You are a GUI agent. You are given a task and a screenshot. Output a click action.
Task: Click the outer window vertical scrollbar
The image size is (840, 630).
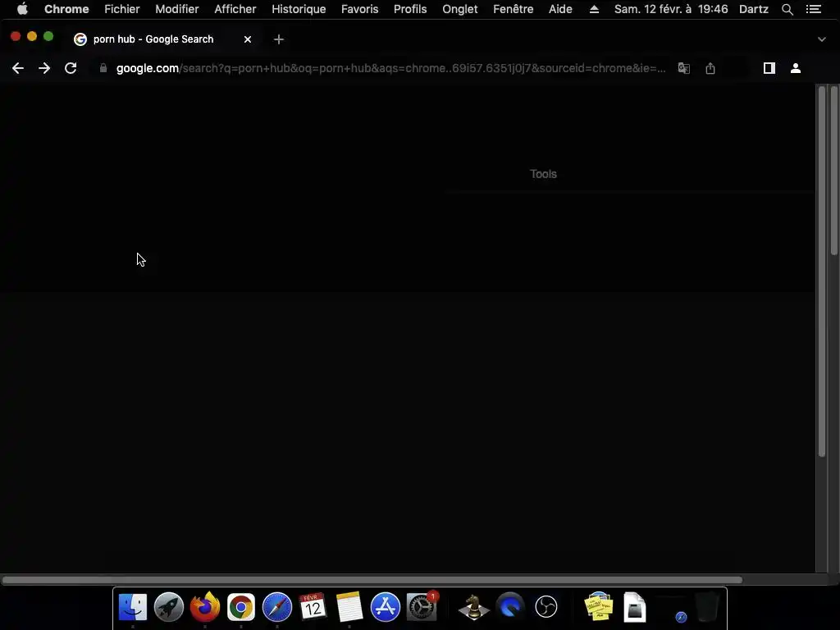coord(834,171)
